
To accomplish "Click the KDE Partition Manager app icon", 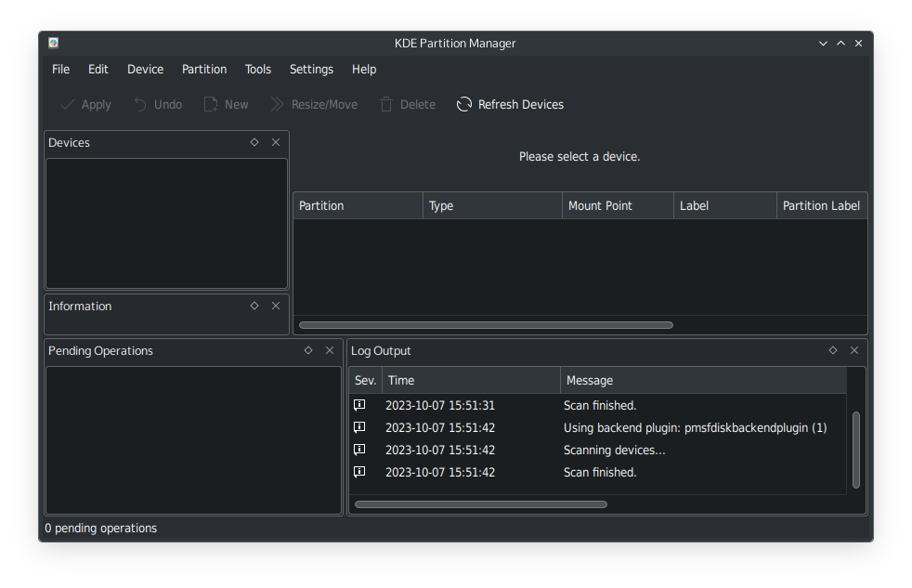I will 54,43.
